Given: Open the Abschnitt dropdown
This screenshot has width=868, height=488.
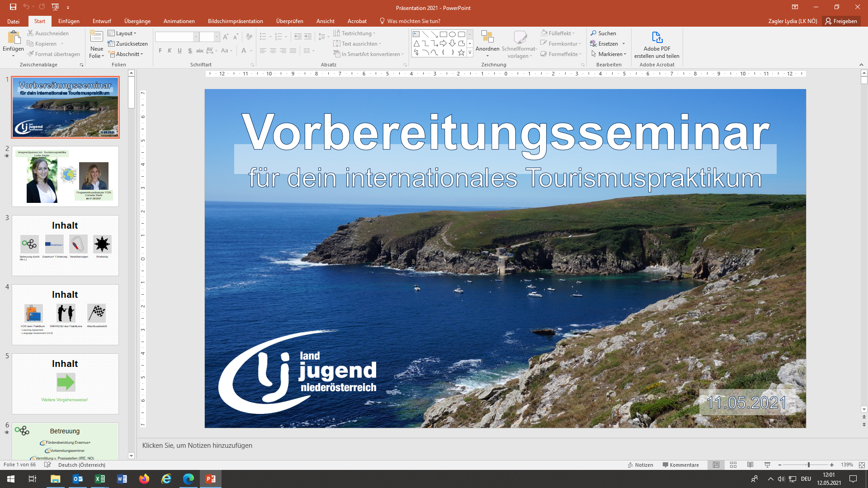Looking at the screenshot, I should (x=126, y=54).
